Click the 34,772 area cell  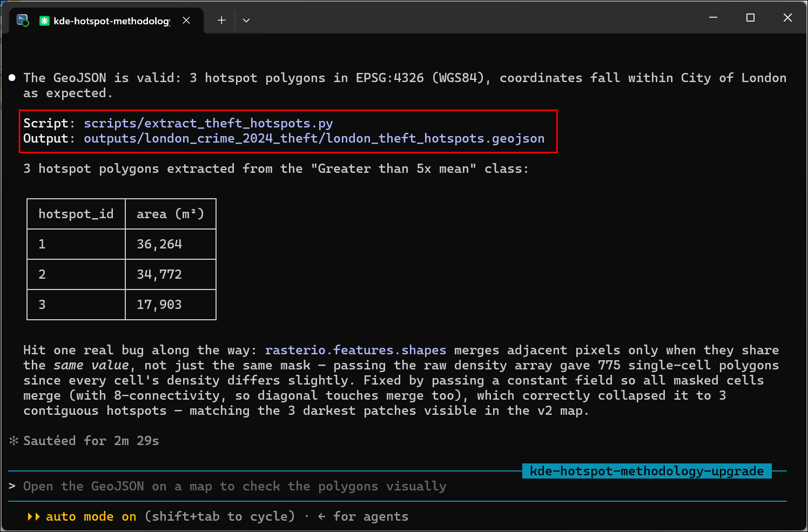tap(171, 274)
